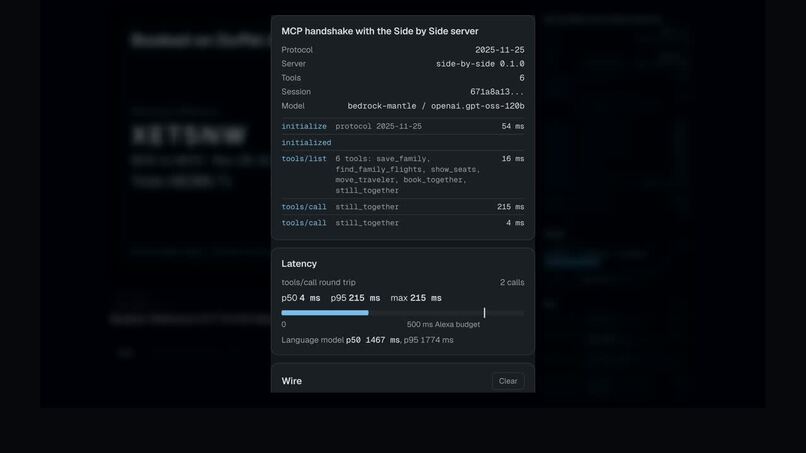Click the p95 215 ms latency value

point(355,298)
